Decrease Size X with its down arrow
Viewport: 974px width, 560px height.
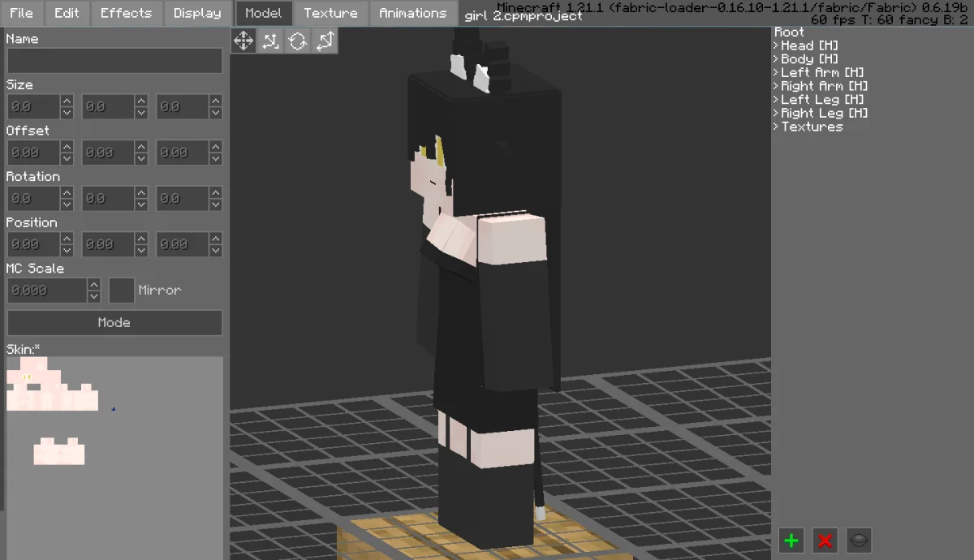pos(67,113)
